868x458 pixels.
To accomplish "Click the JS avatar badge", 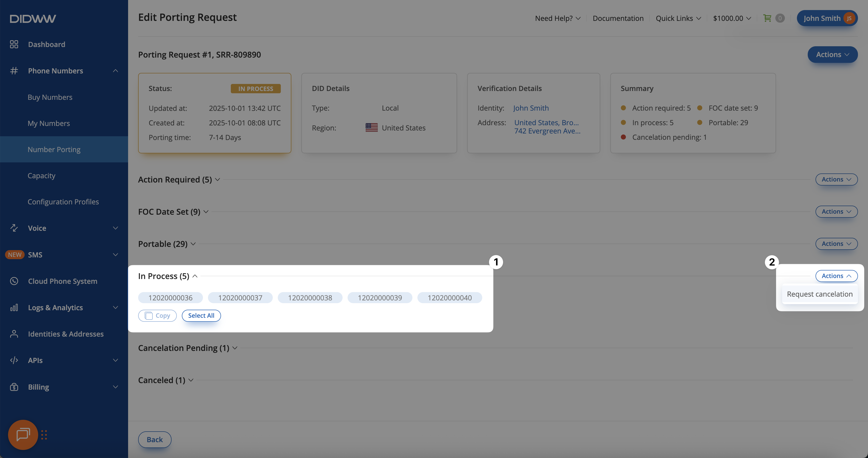I will [849, 18].
